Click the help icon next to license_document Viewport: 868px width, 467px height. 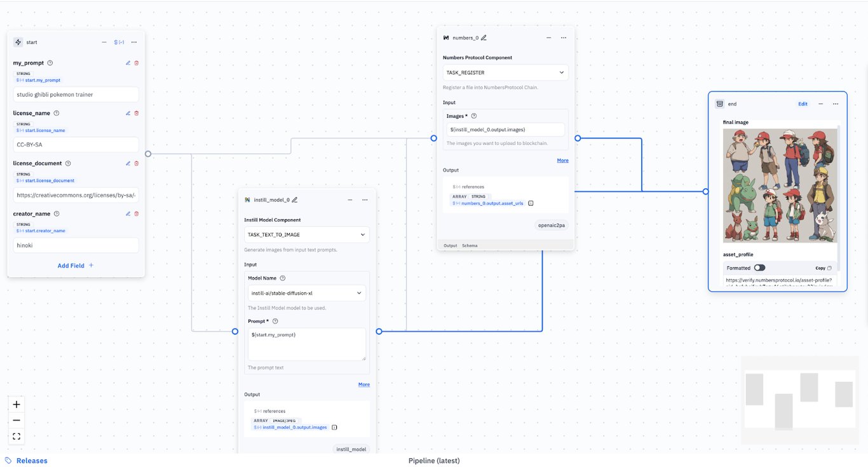pyautogui.click(x=68, y=163)
